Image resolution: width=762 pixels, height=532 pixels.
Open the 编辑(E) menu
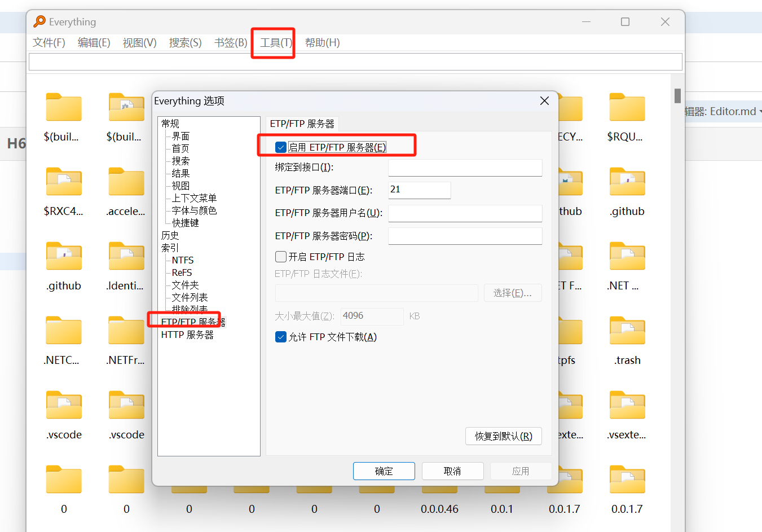pos(94,42)
